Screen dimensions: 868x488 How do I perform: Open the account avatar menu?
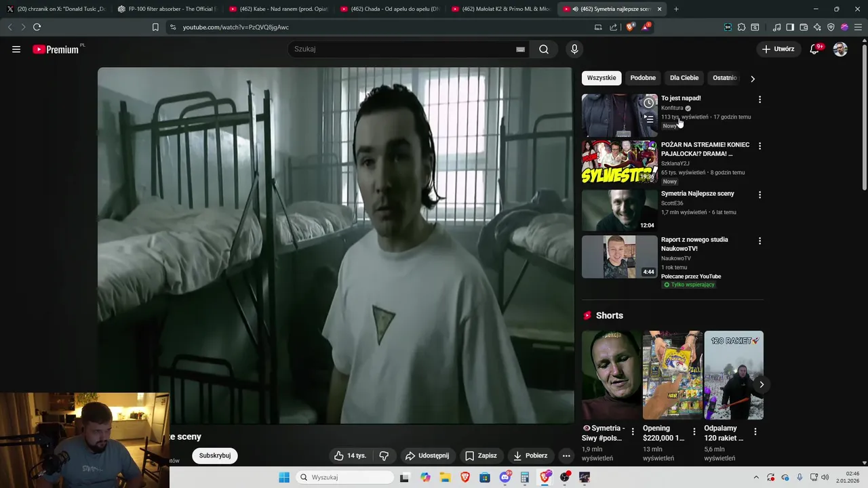tap(840, 49)
